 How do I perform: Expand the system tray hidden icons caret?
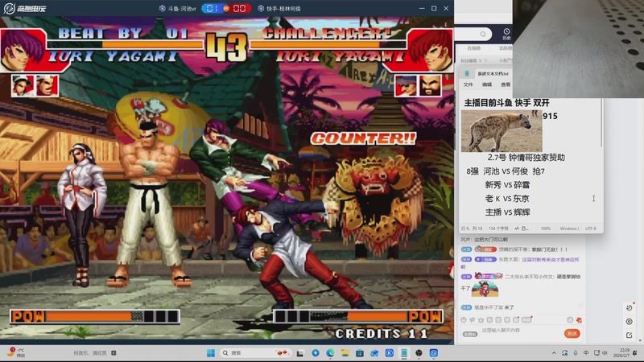point(554,353)
